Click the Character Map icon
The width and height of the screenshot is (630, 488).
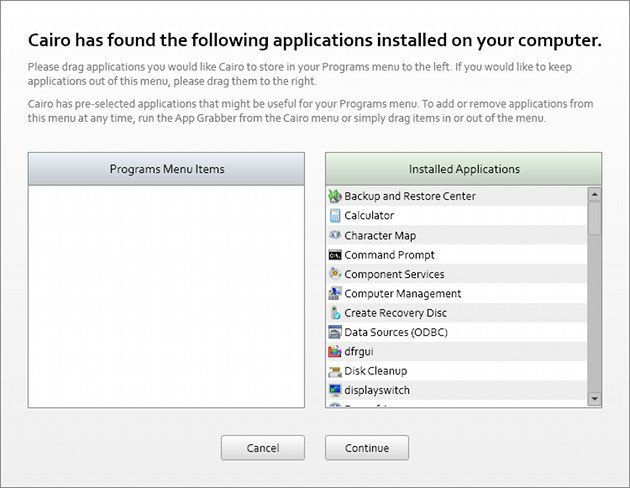coord(335,235)
